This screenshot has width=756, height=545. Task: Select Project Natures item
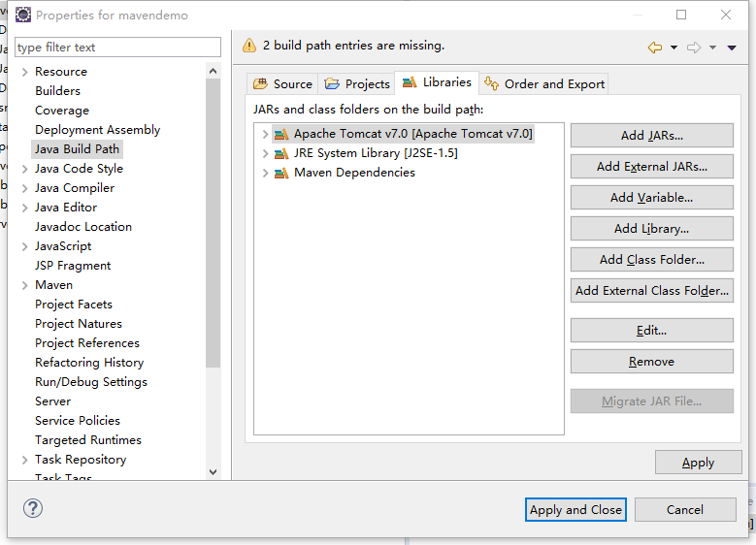tap(78, 323)
